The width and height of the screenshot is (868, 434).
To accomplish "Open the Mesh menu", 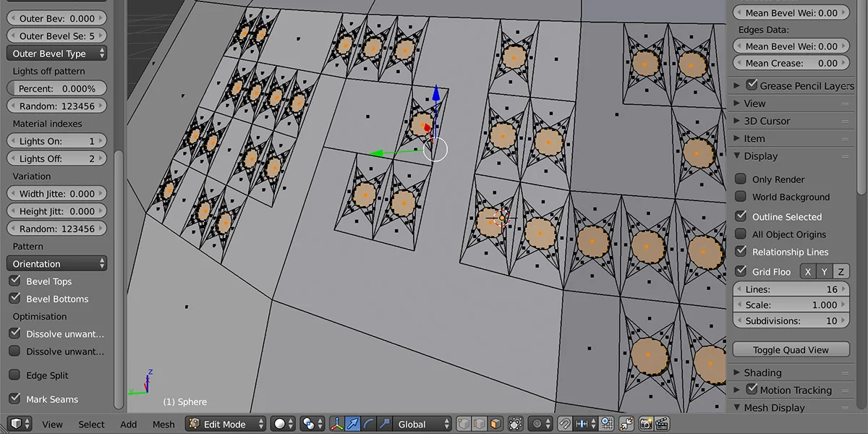I will (163, 424).
